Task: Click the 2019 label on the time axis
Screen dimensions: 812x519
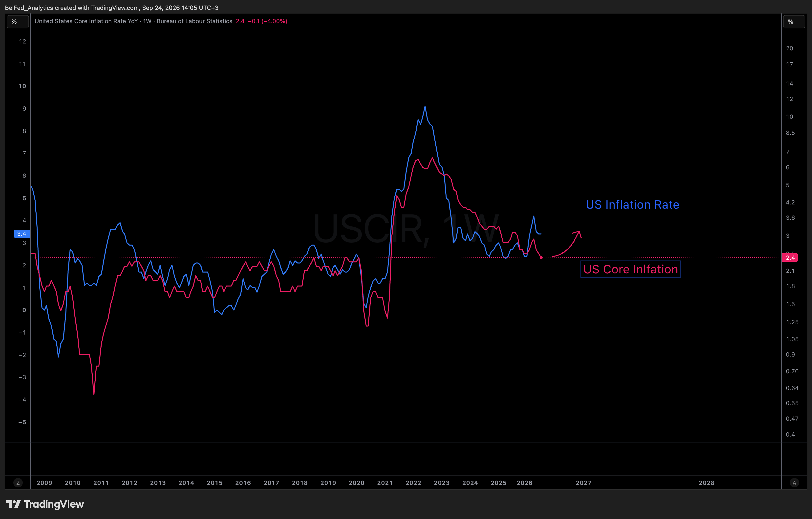Action: click(328, 483)
